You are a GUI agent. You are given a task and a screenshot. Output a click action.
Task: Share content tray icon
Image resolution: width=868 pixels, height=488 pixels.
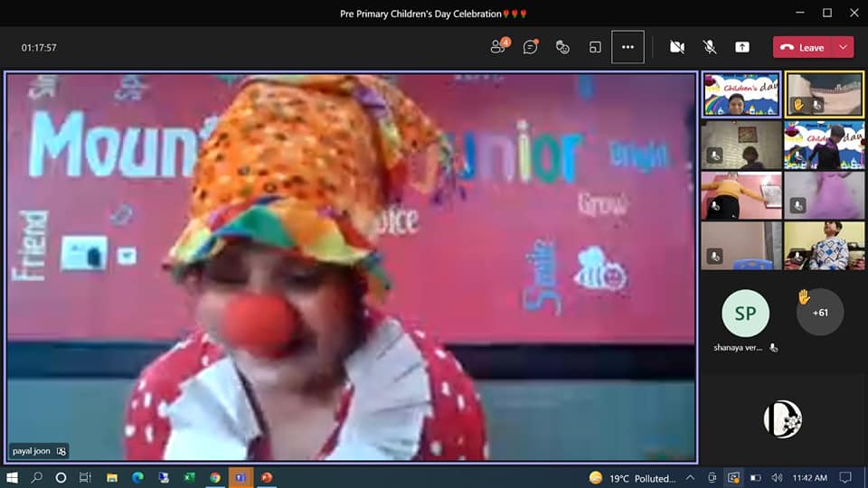[x=742, y=47]
